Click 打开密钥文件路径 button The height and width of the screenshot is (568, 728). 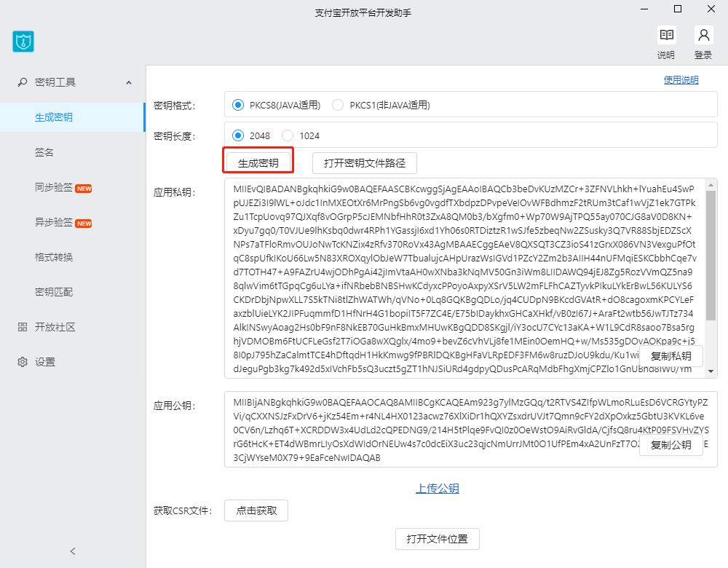click(x=365, y=163)
